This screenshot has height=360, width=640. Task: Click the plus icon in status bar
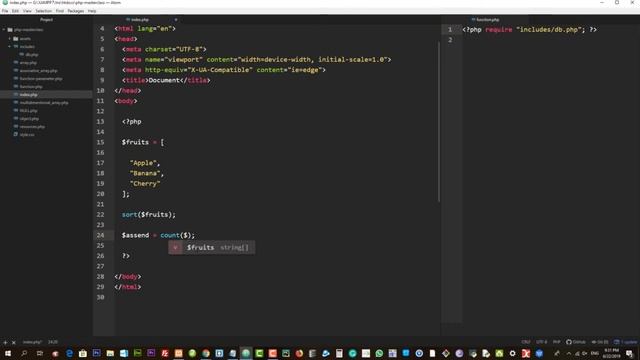tap(5, 342)
